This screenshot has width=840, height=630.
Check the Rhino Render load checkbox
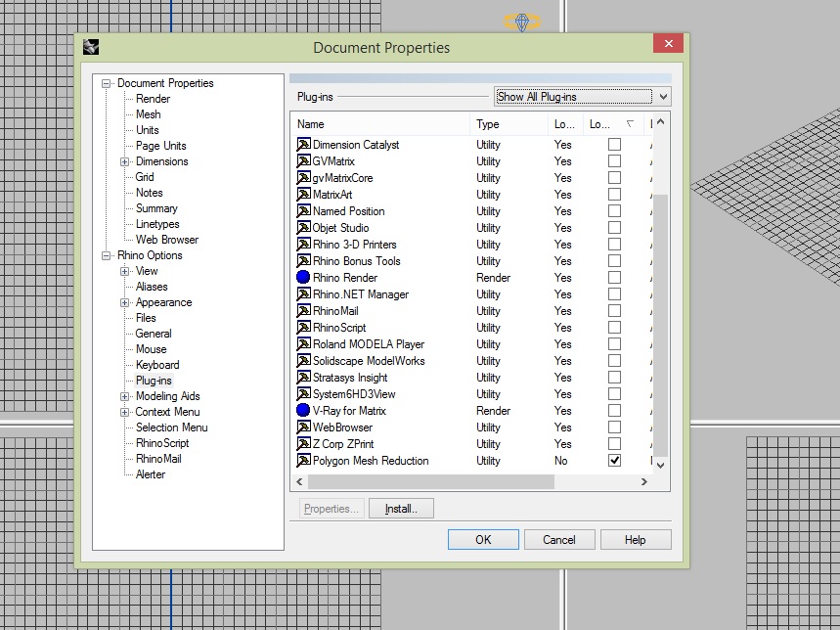click(x=614, y=278)
